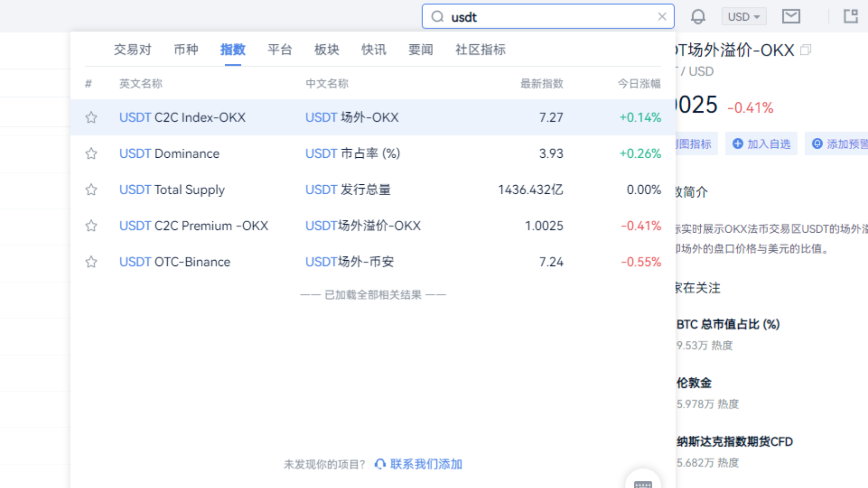Favorite USDT Total Supply with star
Image resolution: width=868 pixels, height=488 pixels.
pos(91,189)
